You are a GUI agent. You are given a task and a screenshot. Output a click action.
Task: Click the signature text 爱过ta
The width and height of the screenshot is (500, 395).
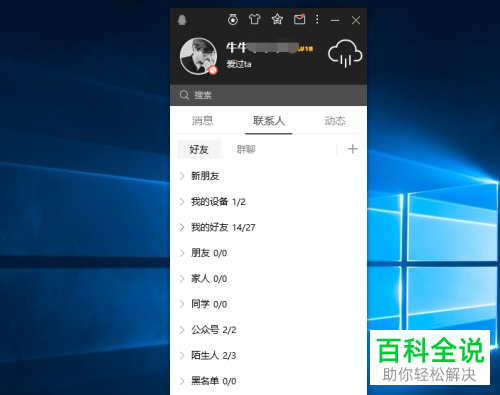pyautogui.click(x=239, y=64)
